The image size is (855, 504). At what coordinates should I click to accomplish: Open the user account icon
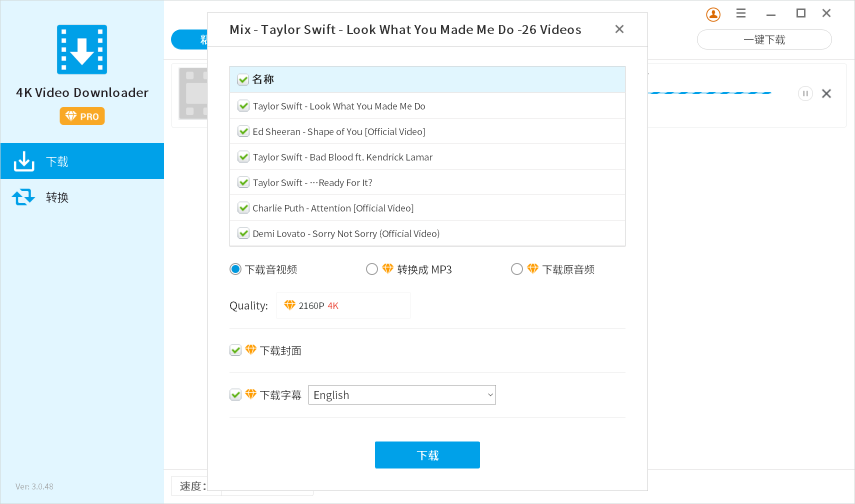(713, 14)
